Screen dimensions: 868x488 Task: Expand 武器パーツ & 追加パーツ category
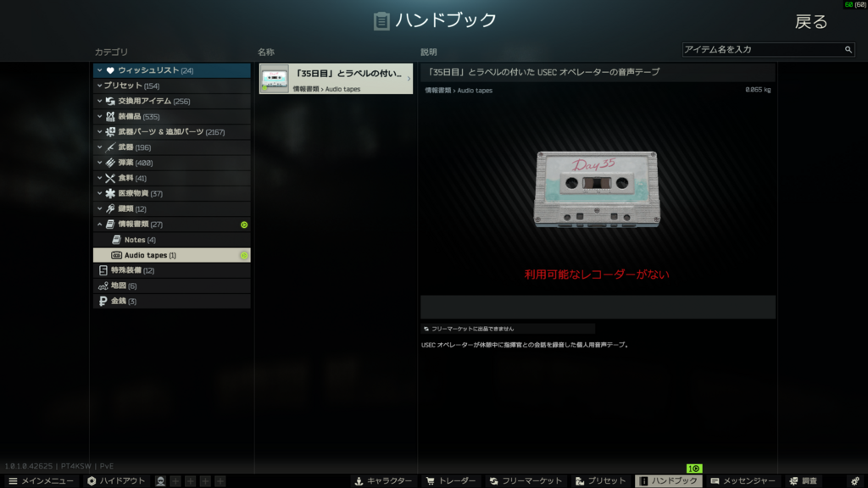pyautogui.click(x=100, y=132)
